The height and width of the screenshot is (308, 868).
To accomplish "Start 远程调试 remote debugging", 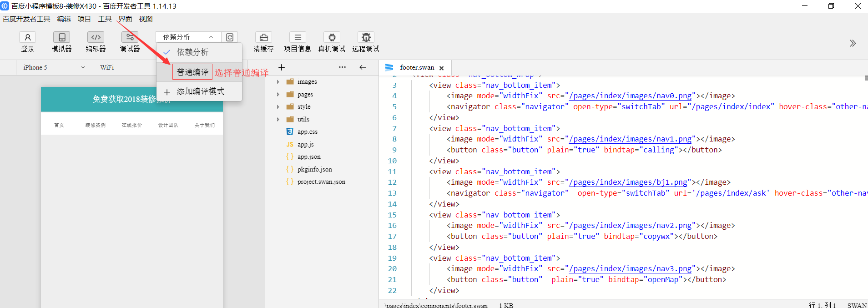I will [366, 37].
